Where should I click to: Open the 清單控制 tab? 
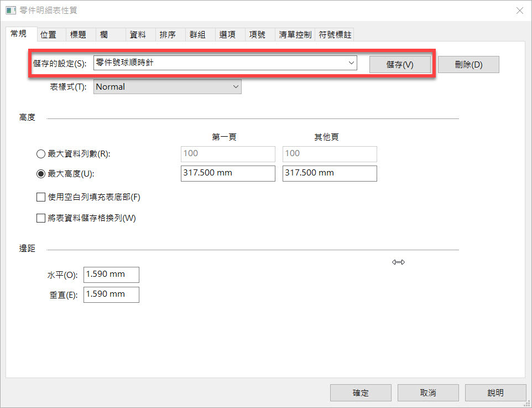click(295, 34)
